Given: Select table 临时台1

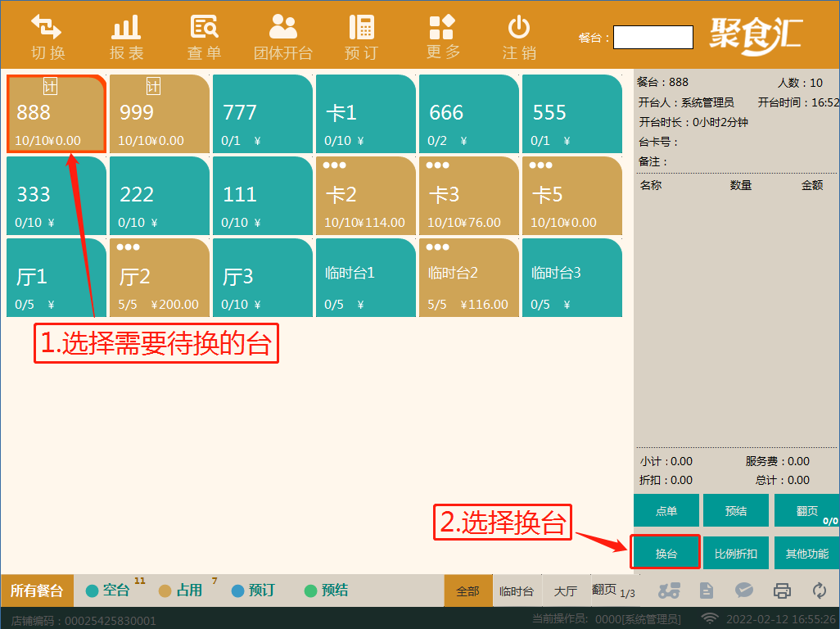Looking at the screenshot, I should (366, 278).
